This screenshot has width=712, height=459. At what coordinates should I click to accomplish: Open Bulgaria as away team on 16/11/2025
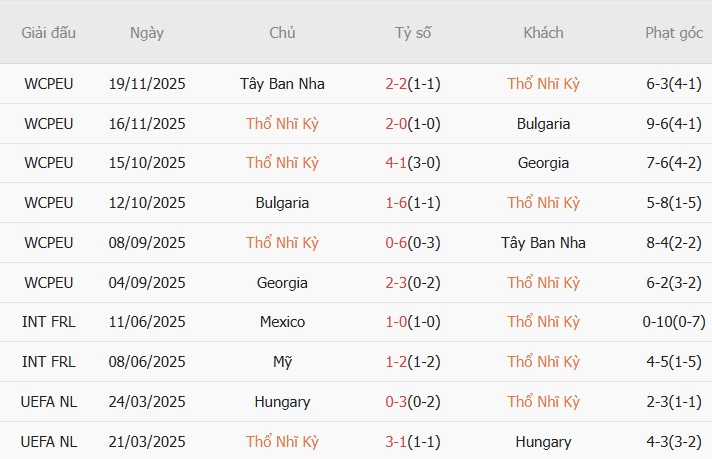[543, 124]
